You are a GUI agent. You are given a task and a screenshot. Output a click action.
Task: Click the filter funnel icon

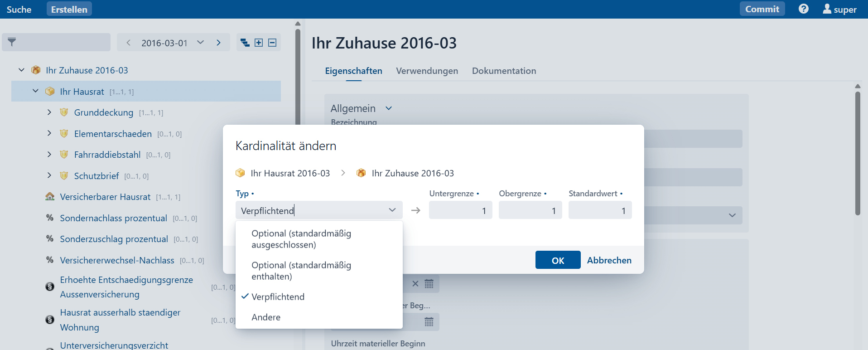(12, 42)
